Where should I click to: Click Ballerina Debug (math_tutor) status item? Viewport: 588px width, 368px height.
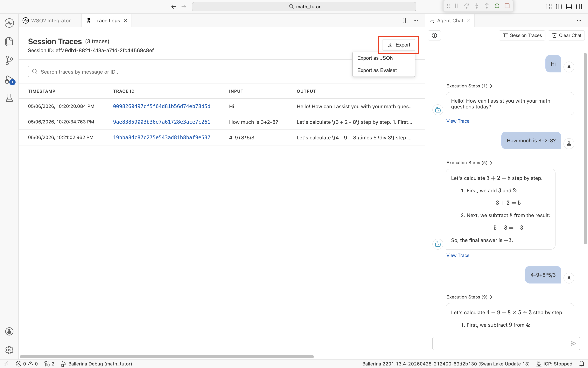tap(96, 364)
